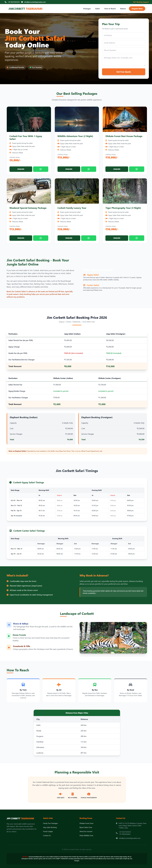The height and width of the screenshot is (868, 152).
Task: Open the Packages menu item
Action: point(87,9)
